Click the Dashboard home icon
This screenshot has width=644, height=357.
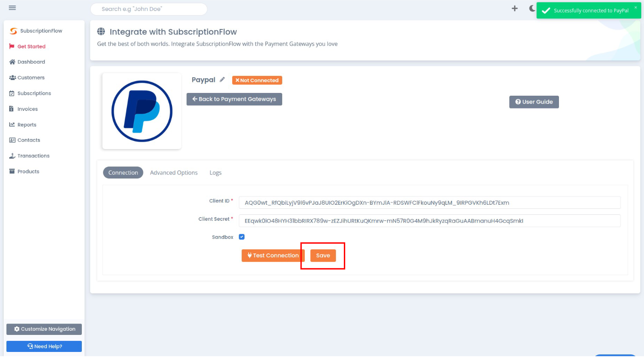(x=12, y=62)
